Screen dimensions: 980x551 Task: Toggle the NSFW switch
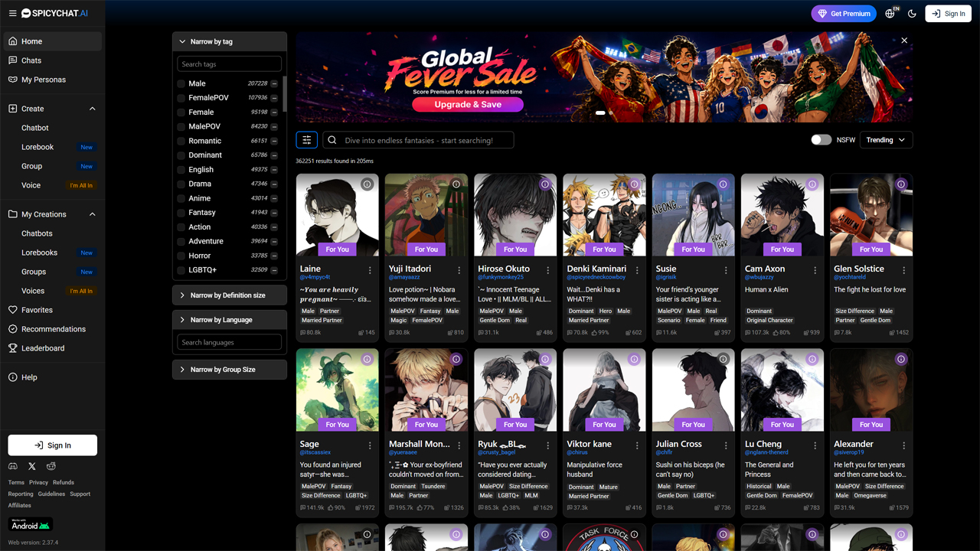pyautogui.click(x=821, y=140)
